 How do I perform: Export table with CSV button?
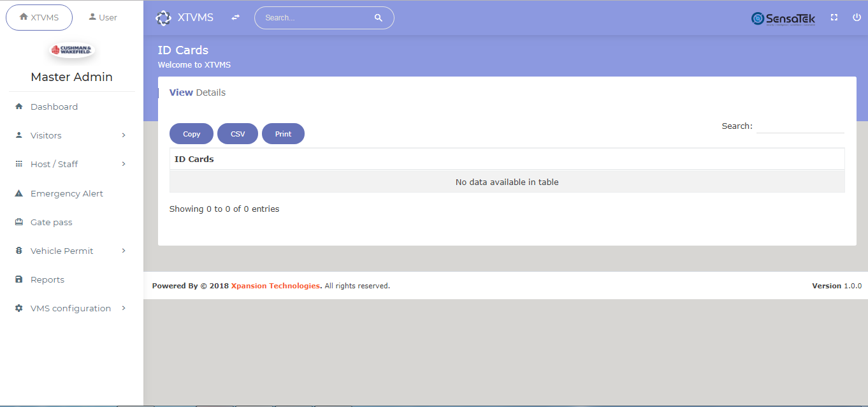(238, 134)
